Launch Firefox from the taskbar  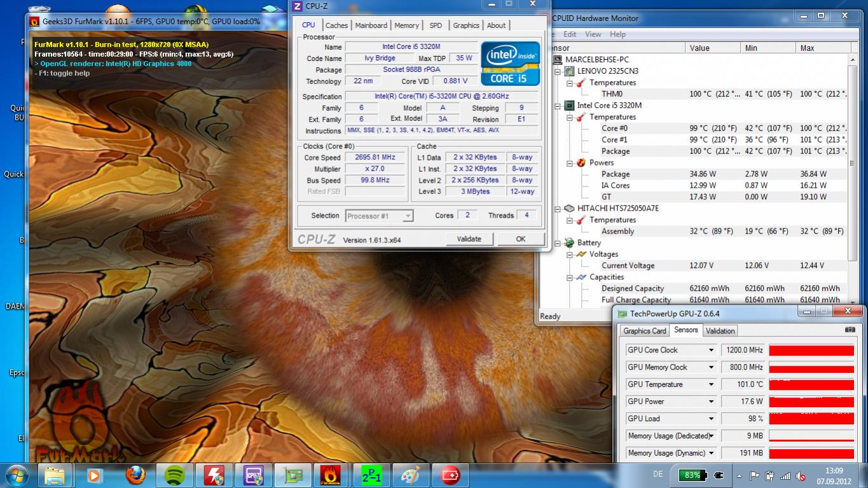pos(135,475)
